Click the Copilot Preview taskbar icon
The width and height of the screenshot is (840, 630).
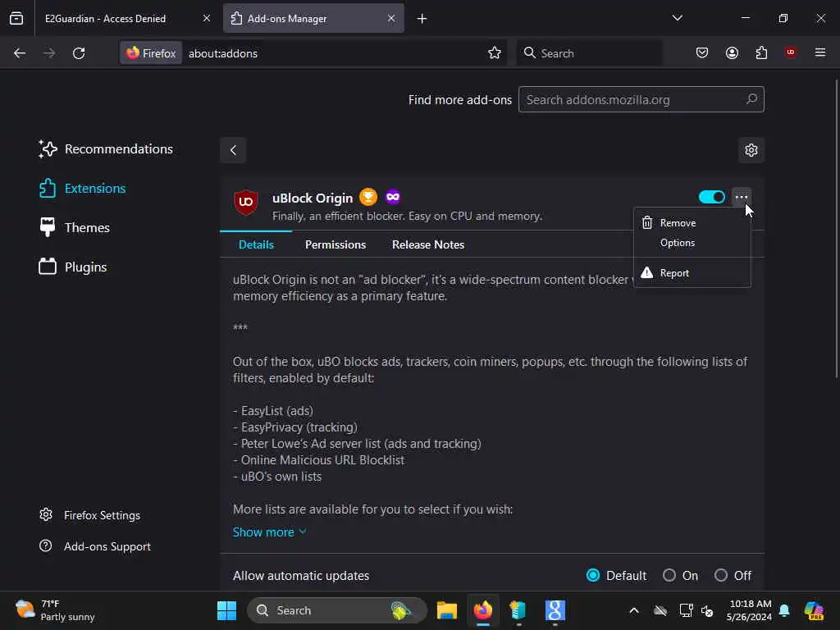click(x=814, y=610)
